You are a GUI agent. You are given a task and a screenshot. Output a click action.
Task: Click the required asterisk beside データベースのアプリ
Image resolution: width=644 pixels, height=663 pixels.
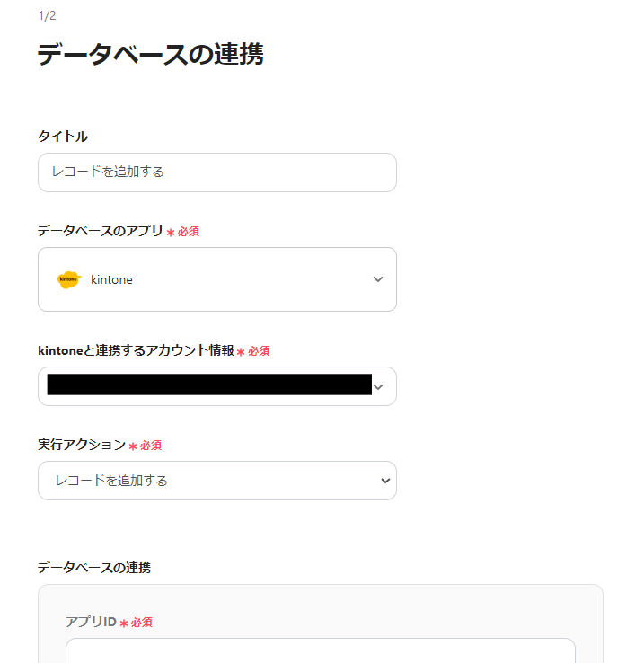pos(171,233)
